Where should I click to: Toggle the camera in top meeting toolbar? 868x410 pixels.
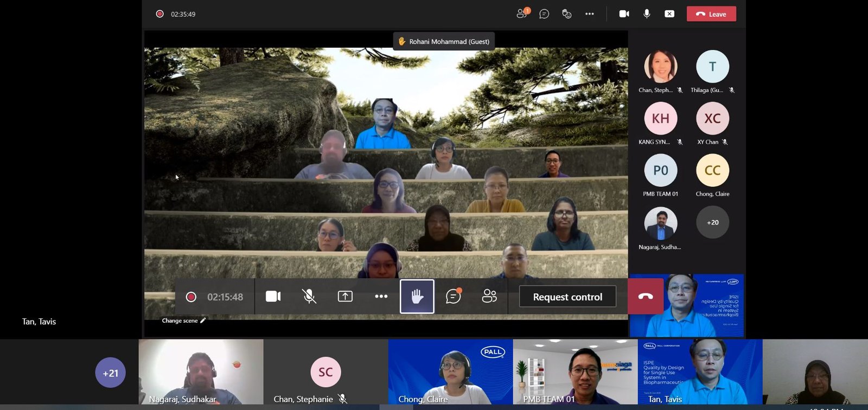click(624, 14)
